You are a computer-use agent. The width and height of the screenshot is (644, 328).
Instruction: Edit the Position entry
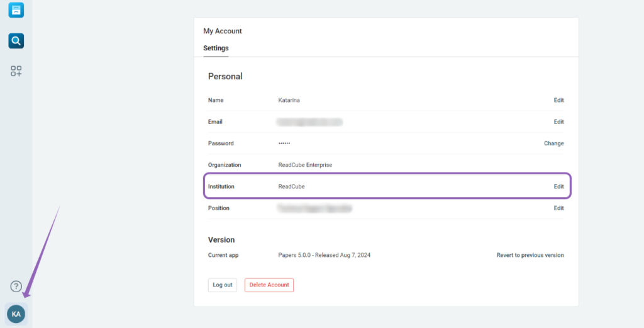click(558, 208)
